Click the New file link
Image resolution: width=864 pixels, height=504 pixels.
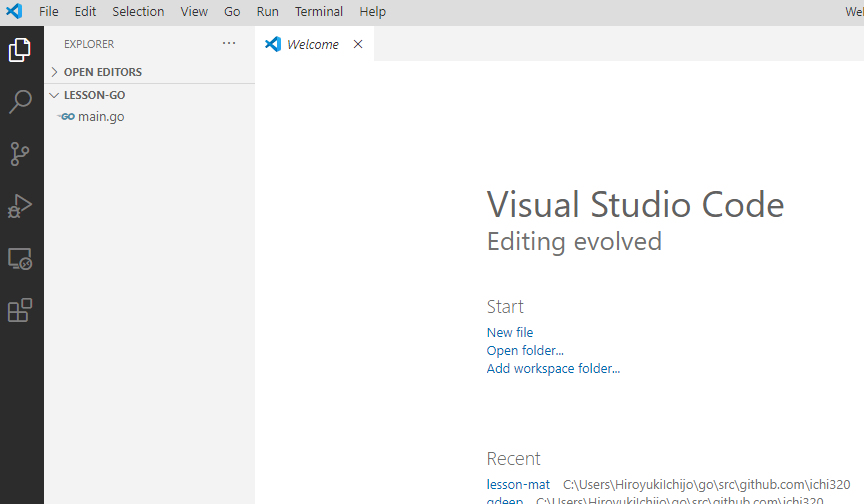click(x=510, y=333)
